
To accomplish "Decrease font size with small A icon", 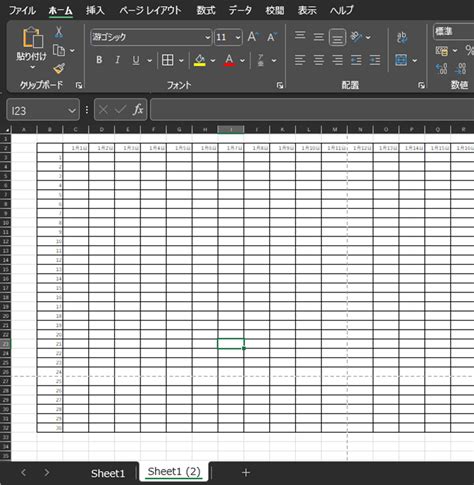I will click(x=272, y=37).
